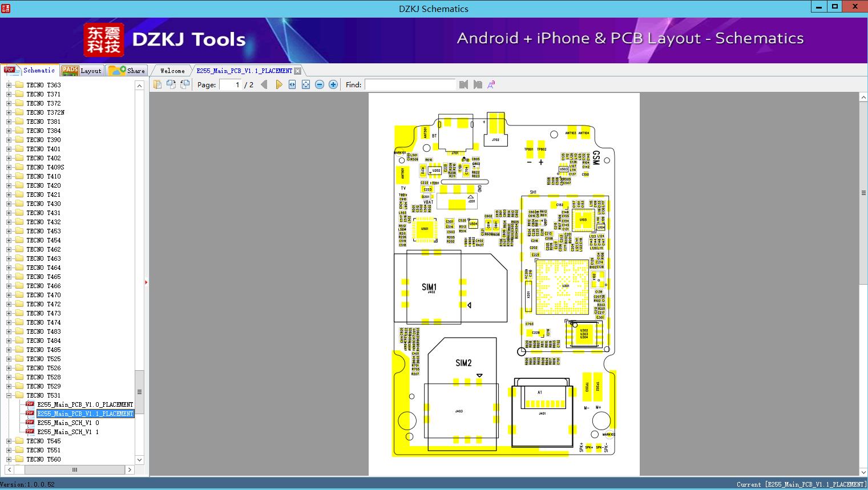Zoom out with the minus icon
The image size is (868, 490).
pos(320,84)
